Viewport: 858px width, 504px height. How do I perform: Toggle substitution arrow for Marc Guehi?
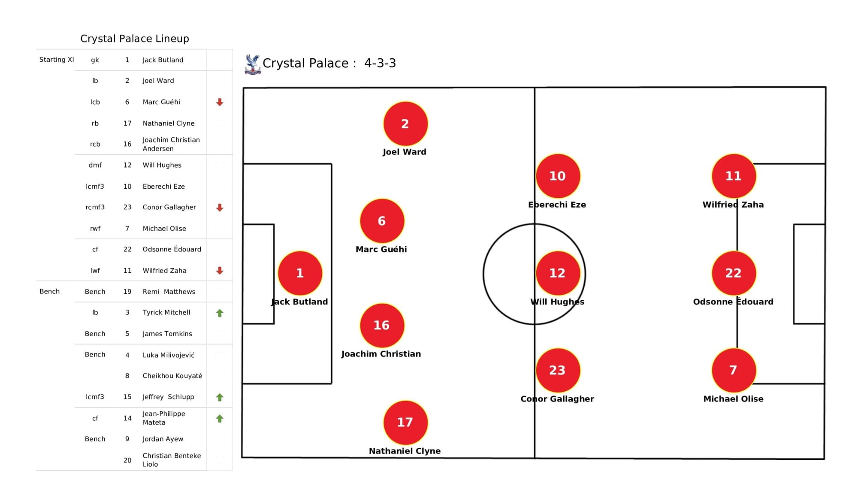pos(219,101)
